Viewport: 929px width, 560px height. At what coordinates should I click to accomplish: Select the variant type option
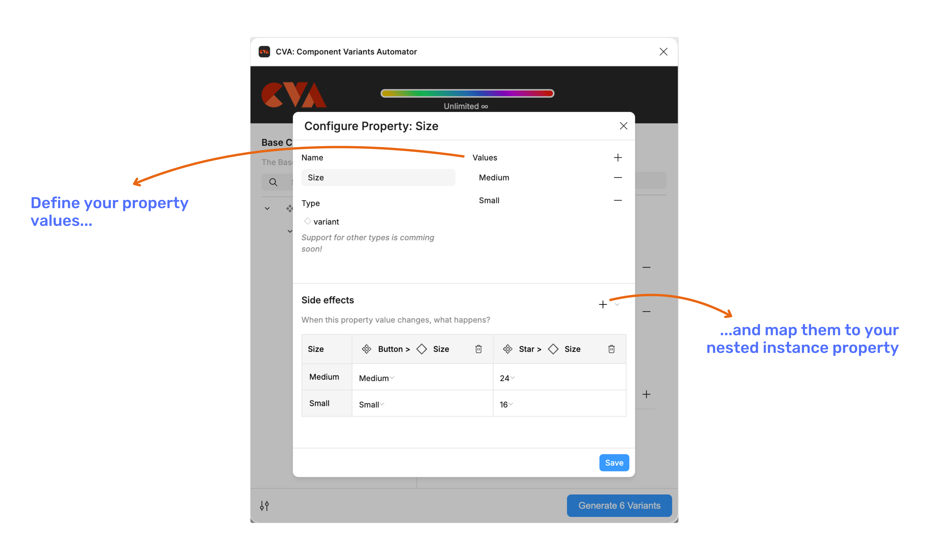point(322,222)
